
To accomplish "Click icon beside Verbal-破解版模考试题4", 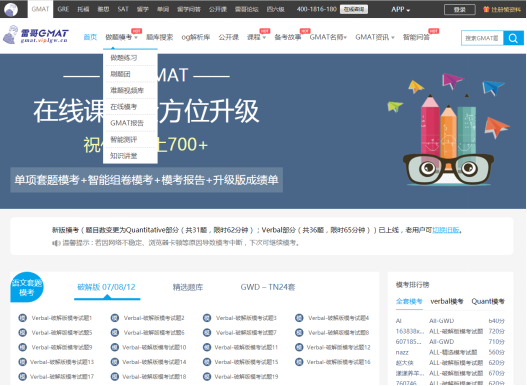I will [x=299, y=318].
